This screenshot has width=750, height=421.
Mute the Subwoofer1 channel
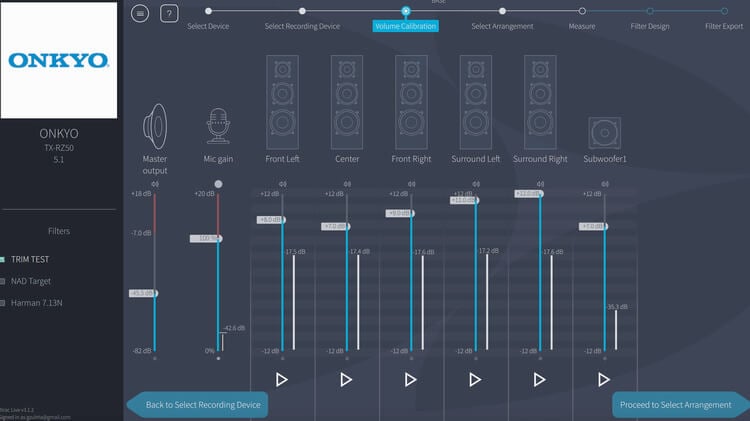(605, 184)
